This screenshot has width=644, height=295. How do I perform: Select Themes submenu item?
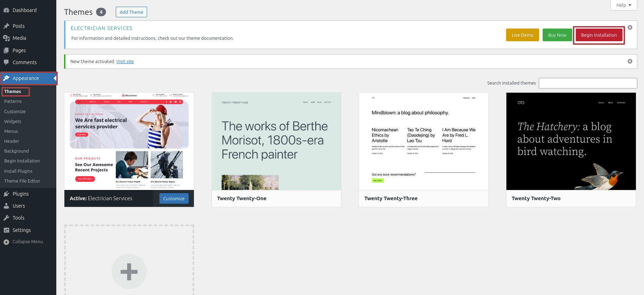[13, 92]
